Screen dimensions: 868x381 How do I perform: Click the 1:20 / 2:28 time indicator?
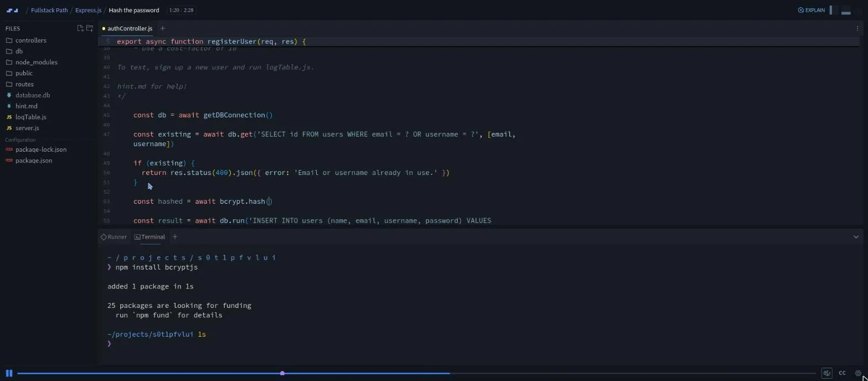click(x=181, y=10)
